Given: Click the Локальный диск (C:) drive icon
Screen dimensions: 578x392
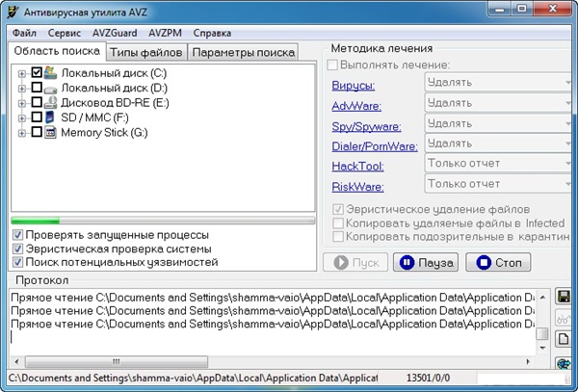Looking at the screenshot, I should click(51, 72).
